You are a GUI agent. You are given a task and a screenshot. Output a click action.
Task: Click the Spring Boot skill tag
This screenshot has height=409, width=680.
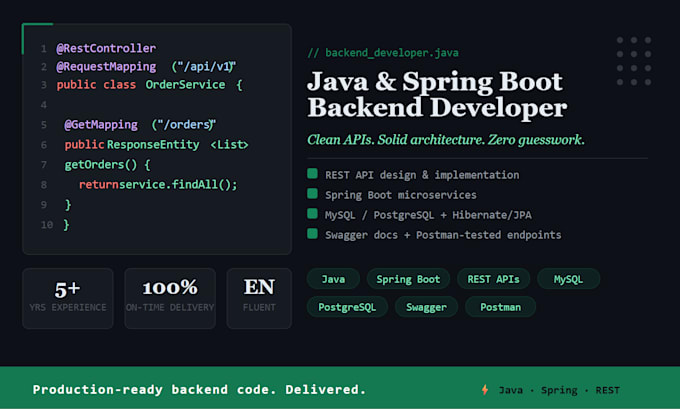click(408, 279)
